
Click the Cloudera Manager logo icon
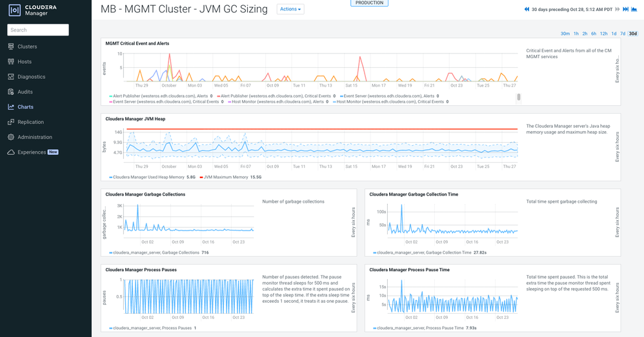[x=14, y=10]
